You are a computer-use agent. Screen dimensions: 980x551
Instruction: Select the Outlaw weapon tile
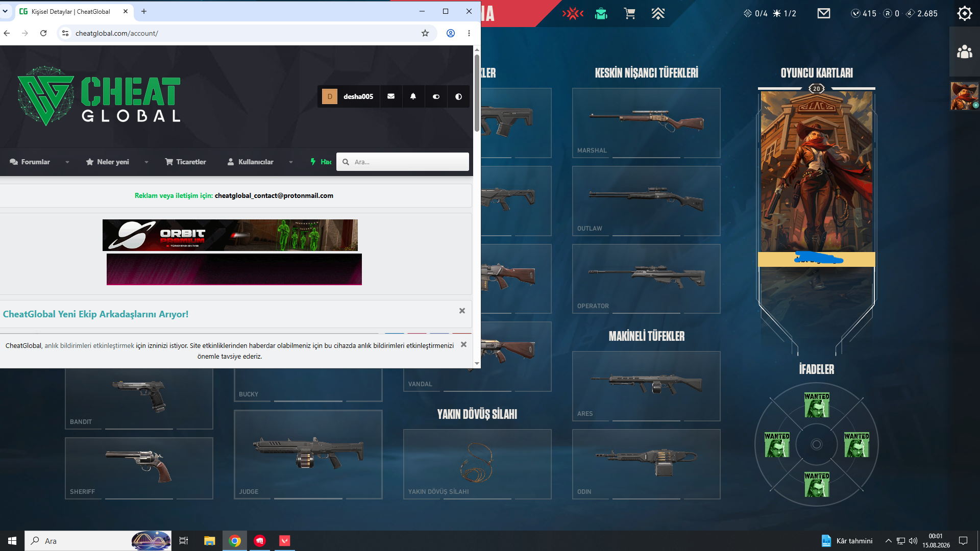[646, 201]
